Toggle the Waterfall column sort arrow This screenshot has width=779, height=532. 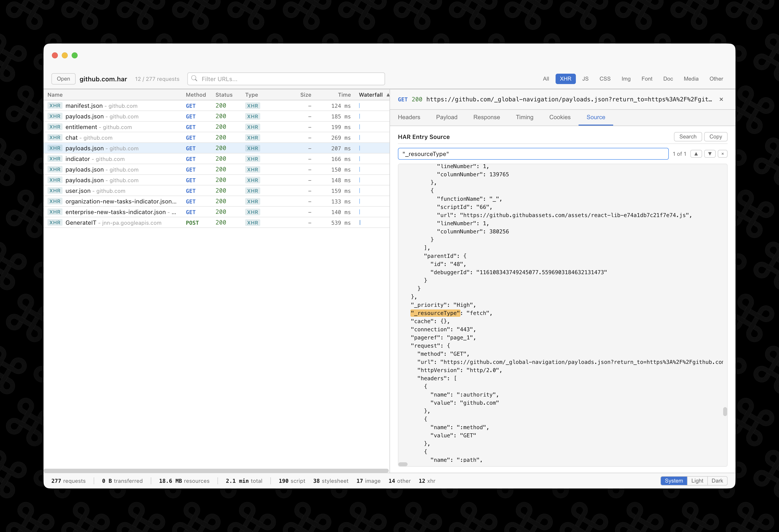388,95
